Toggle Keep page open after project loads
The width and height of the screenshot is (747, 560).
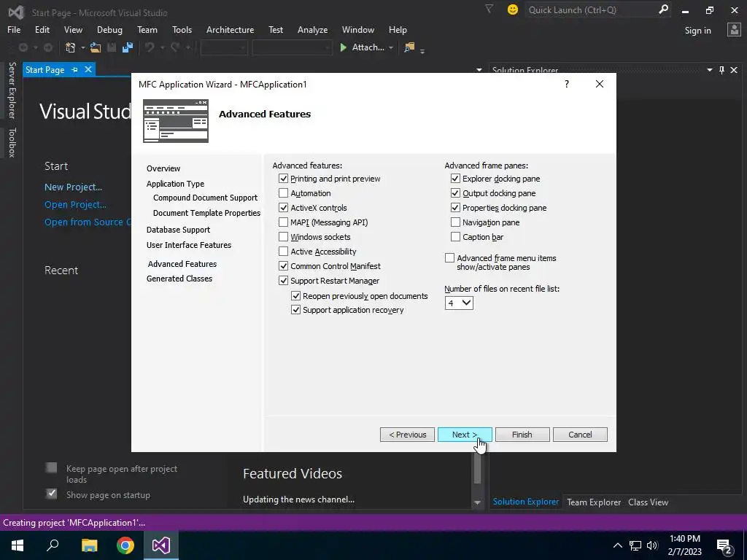point(52,467)
